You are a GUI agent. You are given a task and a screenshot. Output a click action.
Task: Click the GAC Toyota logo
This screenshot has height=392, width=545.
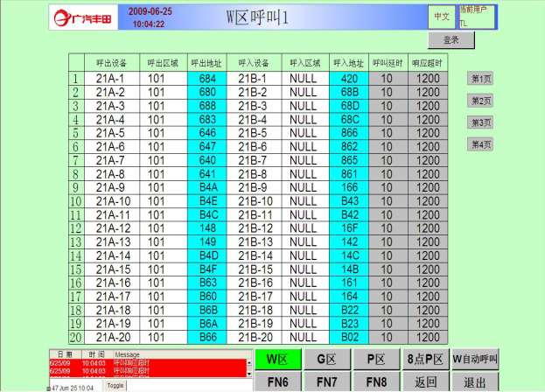[83, 17]
